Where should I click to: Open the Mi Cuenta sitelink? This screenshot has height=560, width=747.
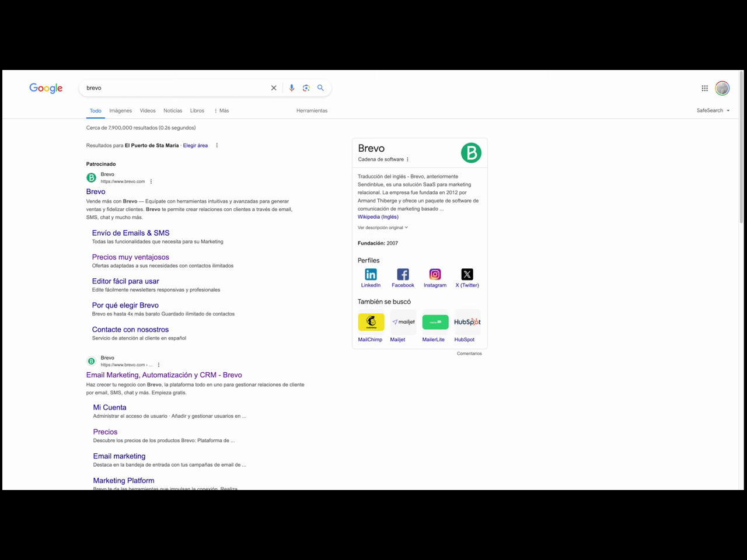tap(110, 408)
